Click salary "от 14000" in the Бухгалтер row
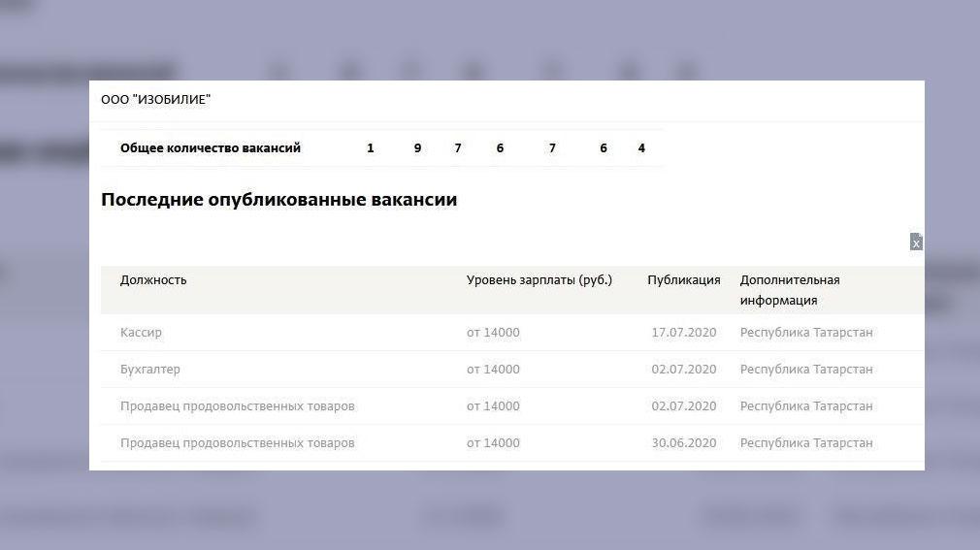Image resolution: width=980 pixels, height=550 pixels. (x=493, y=370)
